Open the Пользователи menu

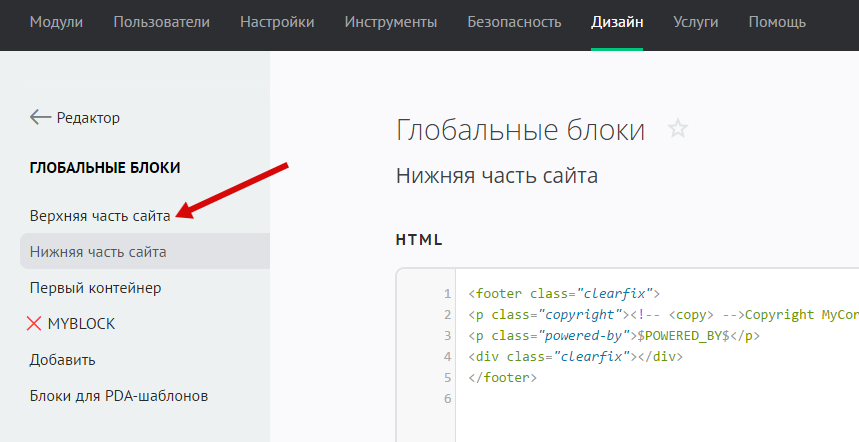pyautogui.click(x=162, y=22)
